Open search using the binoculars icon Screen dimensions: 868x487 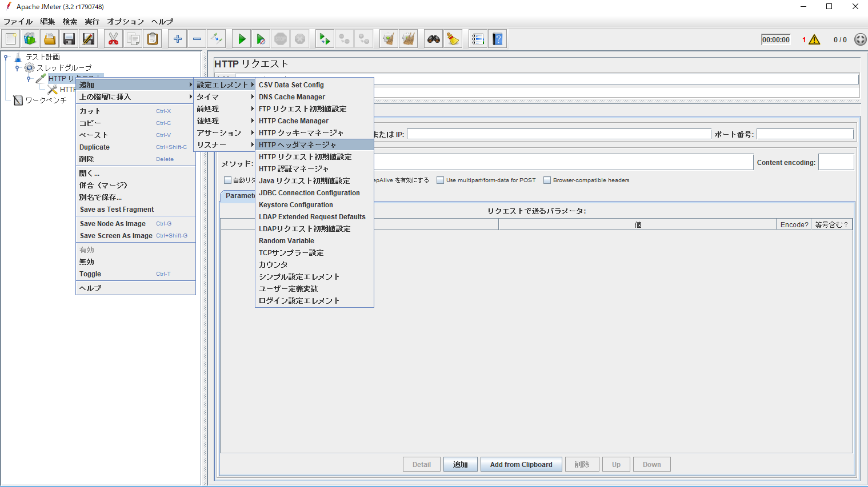(x=433, y=38)
